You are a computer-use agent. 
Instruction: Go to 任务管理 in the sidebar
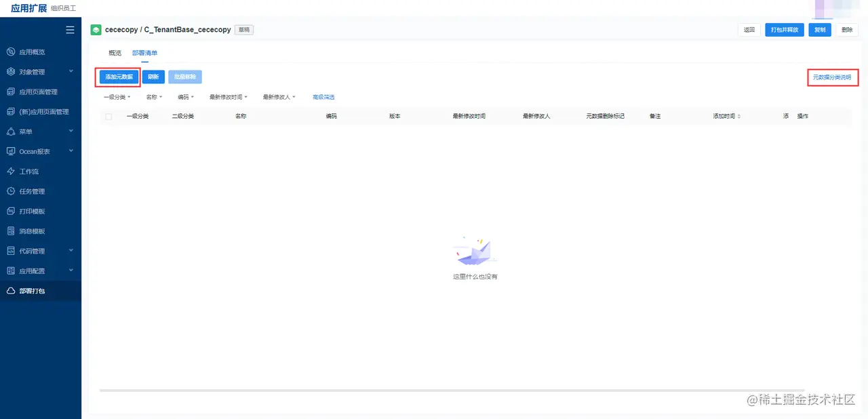click(x=32, y=191)
